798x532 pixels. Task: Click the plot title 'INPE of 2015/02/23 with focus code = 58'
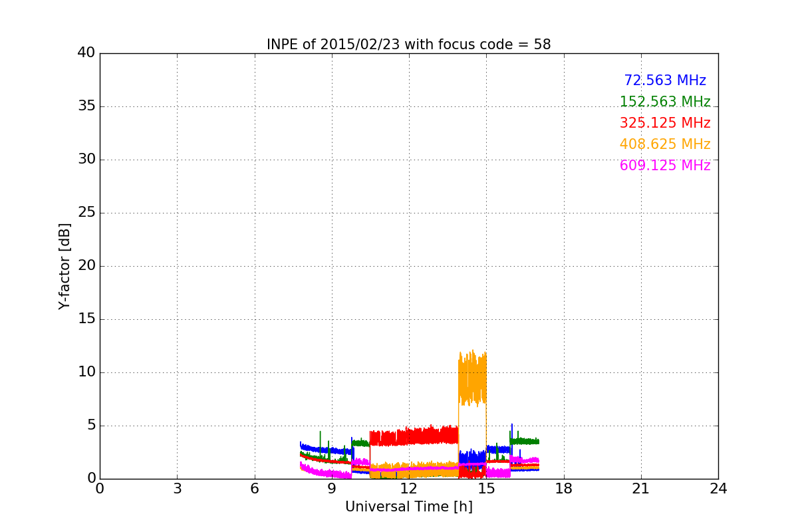pyautogui.click(x=408, y=45)
